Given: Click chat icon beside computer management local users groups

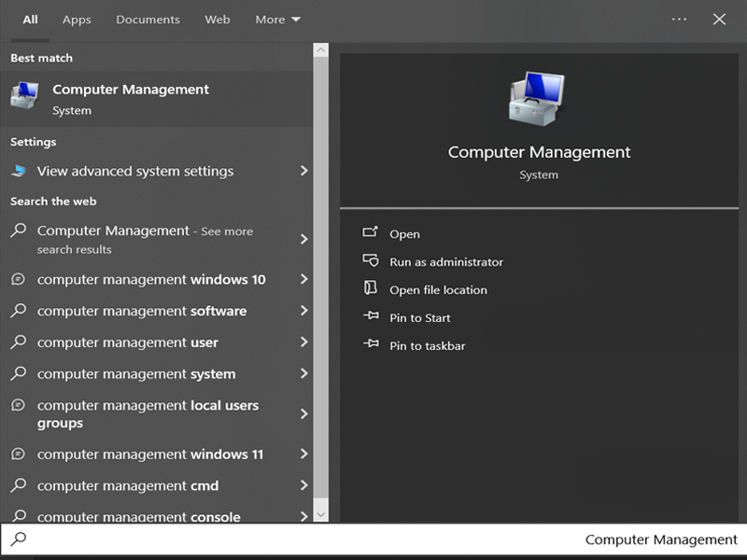Looking at the screenshot, I should pos(18,405).
